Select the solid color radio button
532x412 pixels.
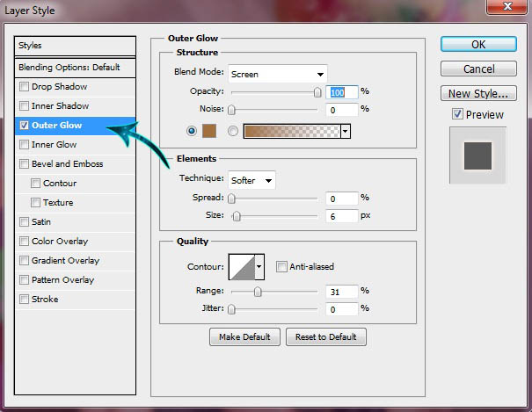[x=192, y=131]
